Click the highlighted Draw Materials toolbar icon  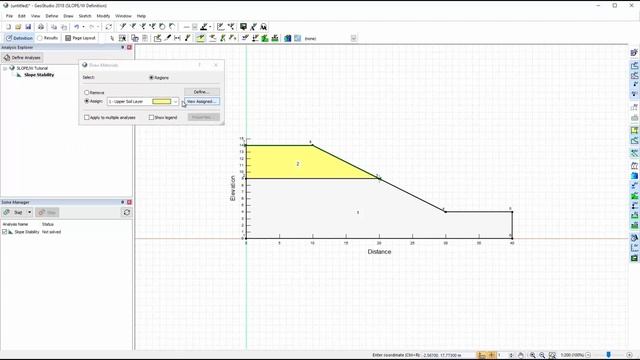[201, 38]
